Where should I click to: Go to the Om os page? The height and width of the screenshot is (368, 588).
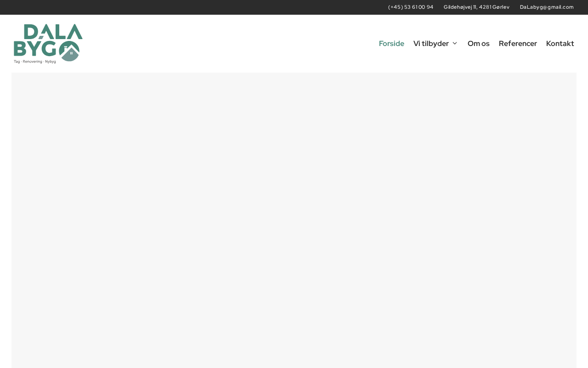pos(479,44)
